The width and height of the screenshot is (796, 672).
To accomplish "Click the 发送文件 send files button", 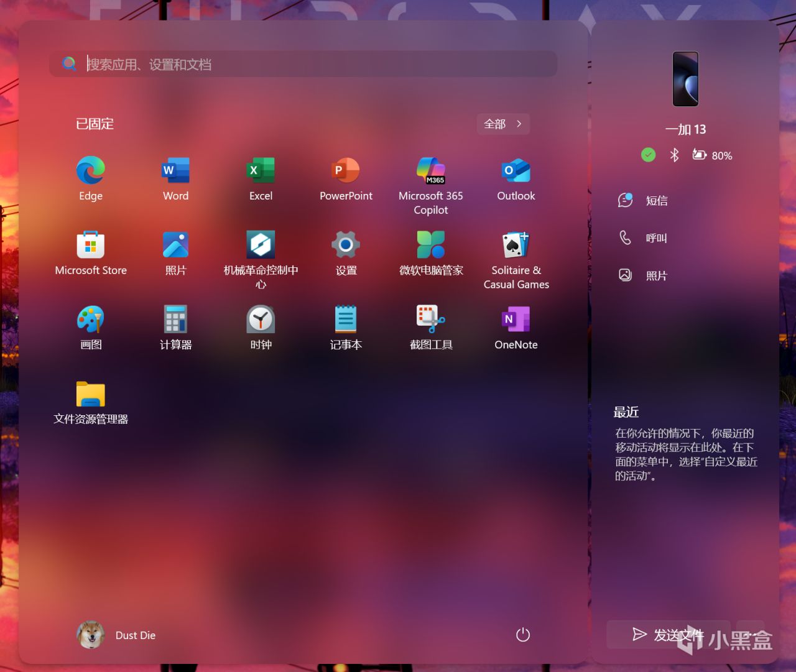I will point(669,635).
